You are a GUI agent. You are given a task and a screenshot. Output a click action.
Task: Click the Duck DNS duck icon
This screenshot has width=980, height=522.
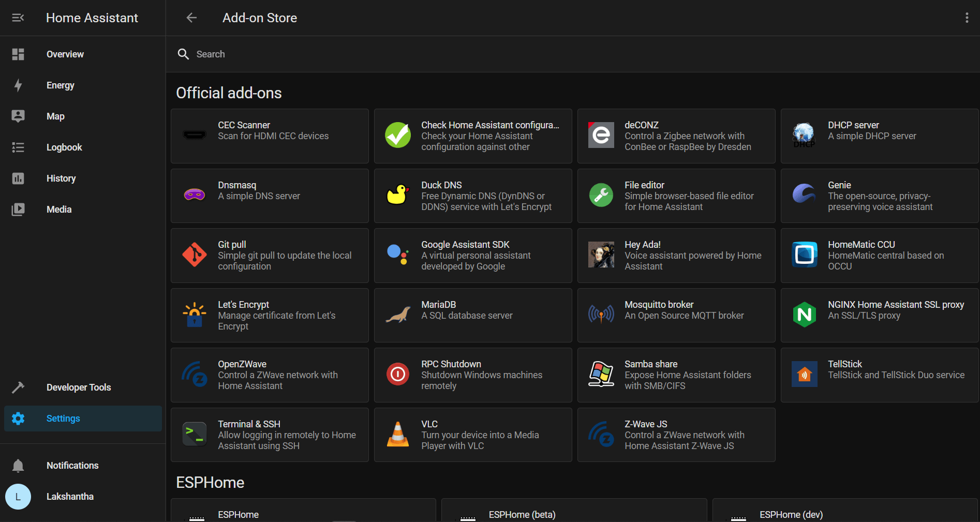398,195
